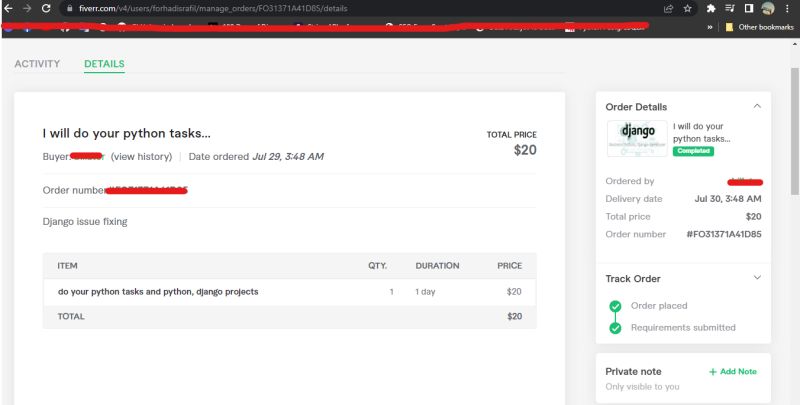Screen dimensions: 800x405
Task: Open the browser extensions puzzle icon
Action: coord(711,8)
